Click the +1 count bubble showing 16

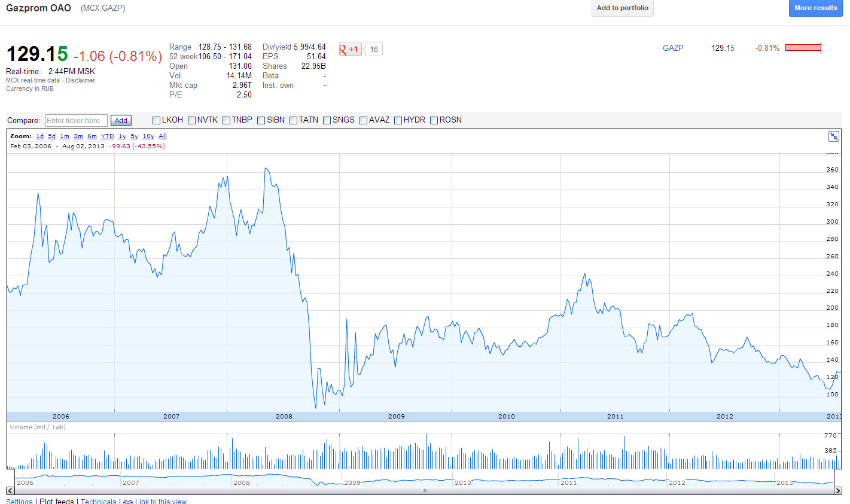pos(374,49)
